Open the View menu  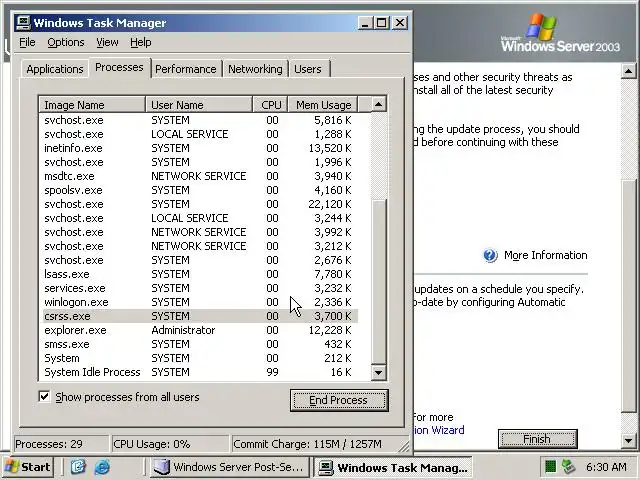click(107, 42)
